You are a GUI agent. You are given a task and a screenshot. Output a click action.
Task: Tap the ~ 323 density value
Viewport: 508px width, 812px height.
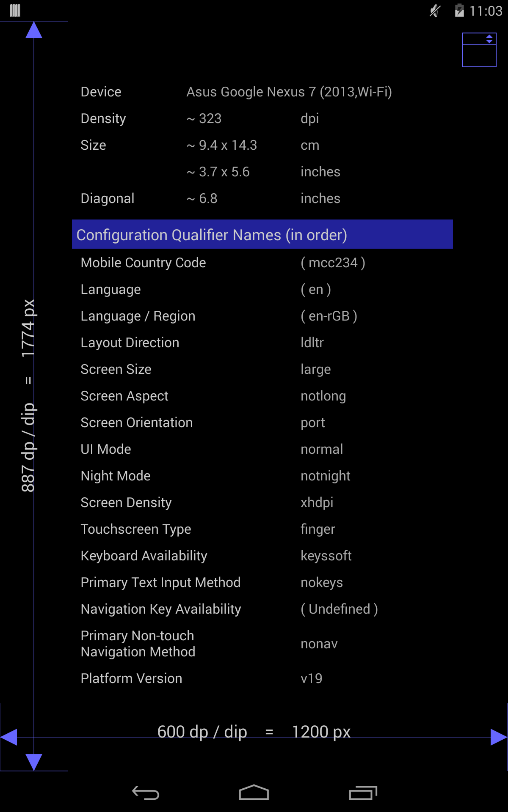tap(204, 118)
